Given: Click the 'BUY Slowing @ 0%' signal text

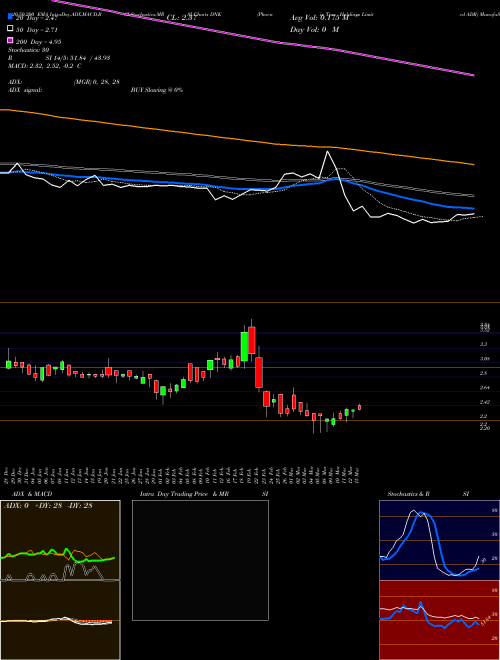Looking at the screenshot, I should pyautogui.click(x=157, y=90).
